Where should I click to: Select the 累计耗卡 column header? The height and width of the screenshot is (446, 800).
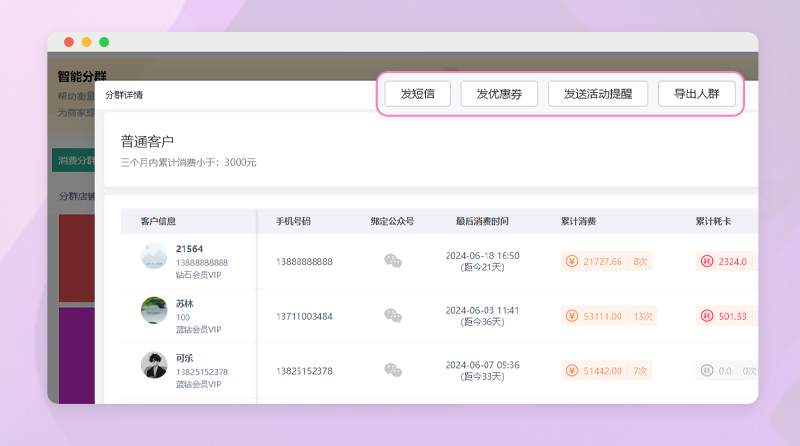pos(713,221)
